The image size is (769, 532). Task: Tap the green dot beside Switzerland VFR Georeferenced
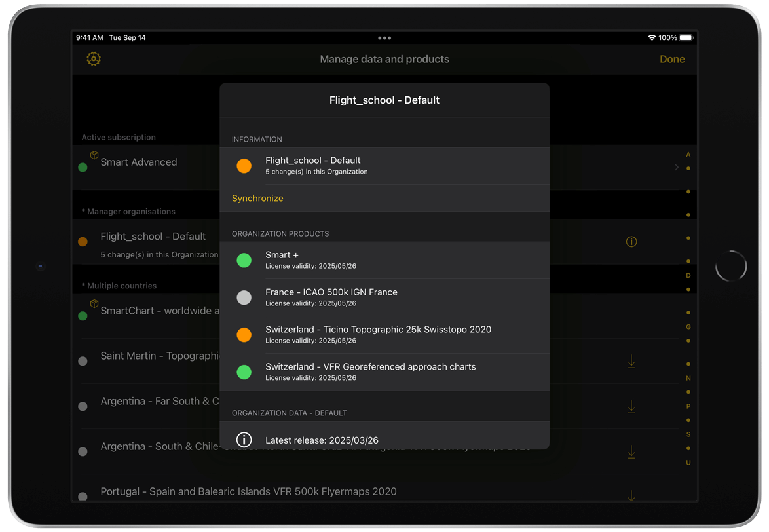point(244,372)
